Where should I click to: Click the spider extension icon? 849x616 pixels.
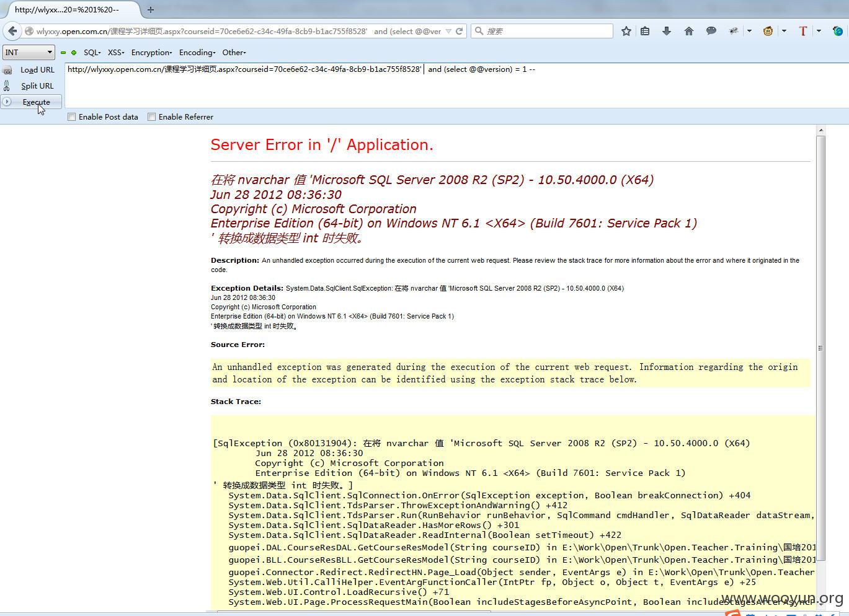coord(734,31)
